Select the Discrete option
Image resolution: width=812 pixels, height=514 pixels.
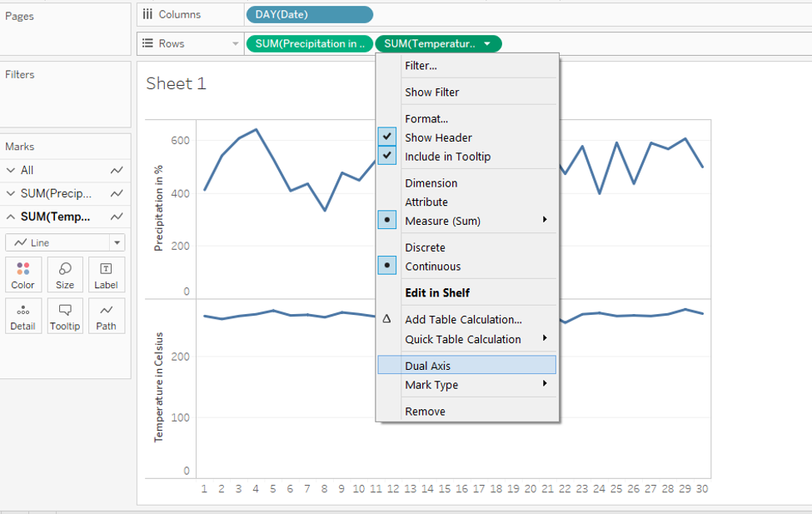click(425, 247)
